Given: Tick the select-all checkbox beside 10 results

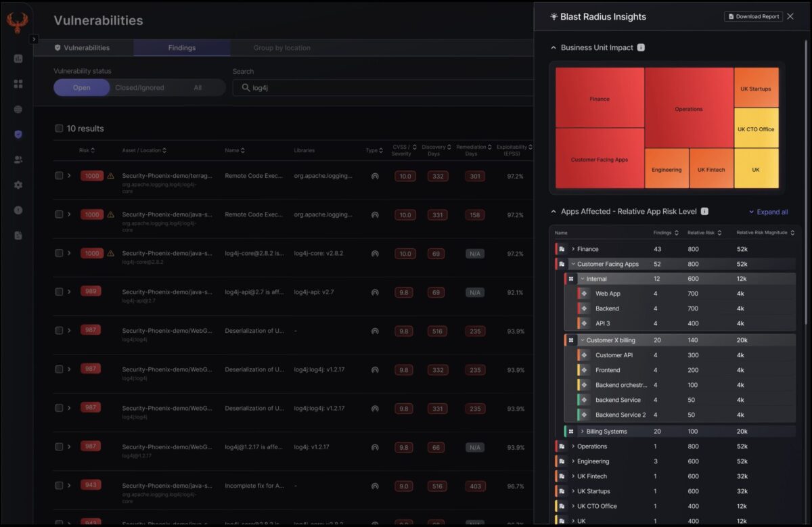Looking at the screenshot, I should [59, 129].
